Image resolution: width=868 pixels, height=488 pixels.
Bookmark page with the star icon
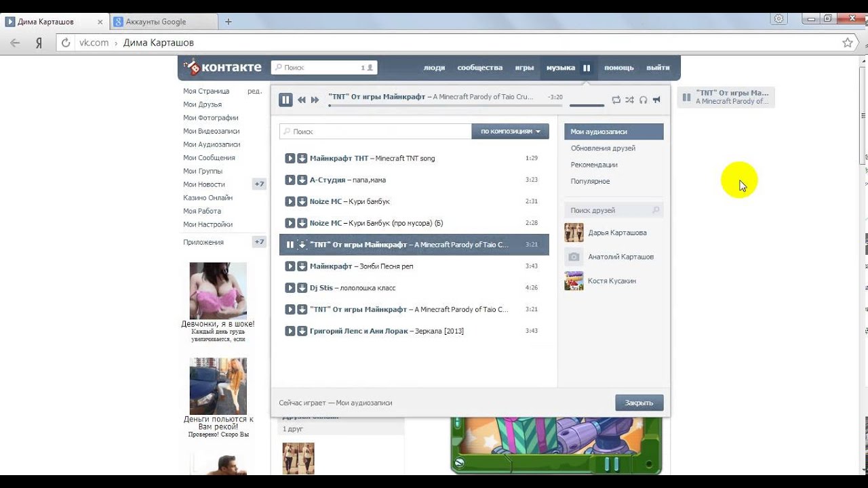click(848, 43)
